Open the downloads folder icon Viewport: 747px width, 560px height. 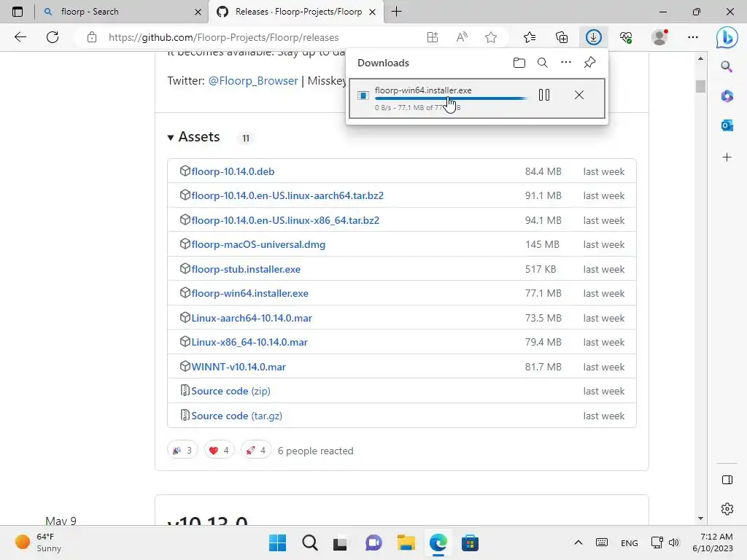click(x=519, y=63)
